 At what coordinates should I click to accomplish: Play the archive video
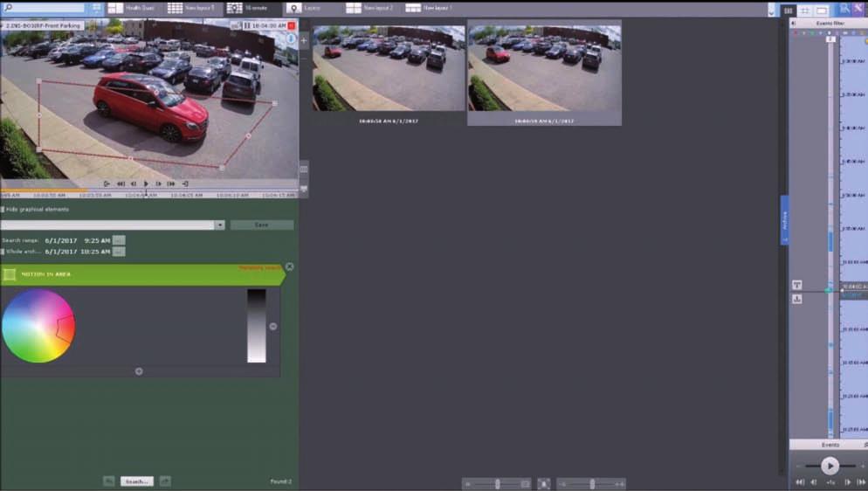[x=146, y=183]
